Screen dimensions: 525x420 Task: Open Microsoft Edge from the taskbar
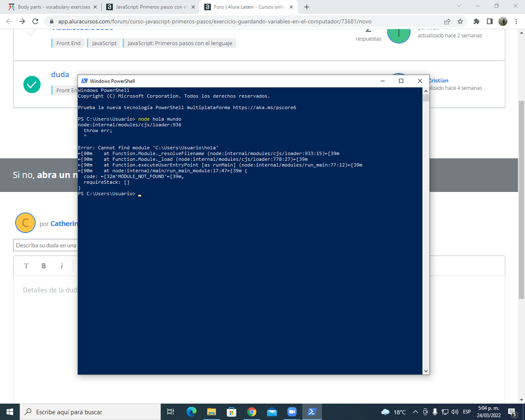(192, 412)
